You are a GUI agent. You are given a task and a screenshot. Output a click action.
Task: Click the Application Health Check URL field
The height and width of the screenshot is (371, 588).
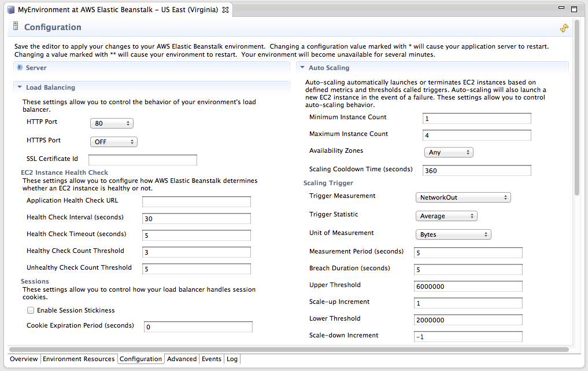tap(197, 201)
